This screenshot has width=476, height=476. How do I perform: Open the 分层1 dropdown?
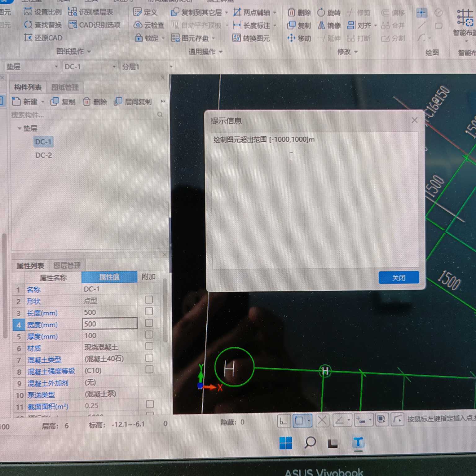171,67
